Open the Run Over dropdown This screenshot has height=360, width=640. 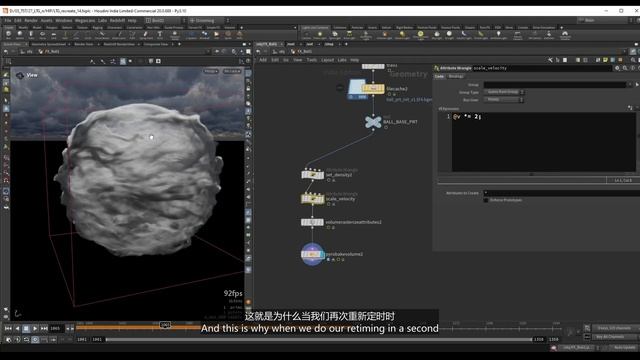click(504, 100)
